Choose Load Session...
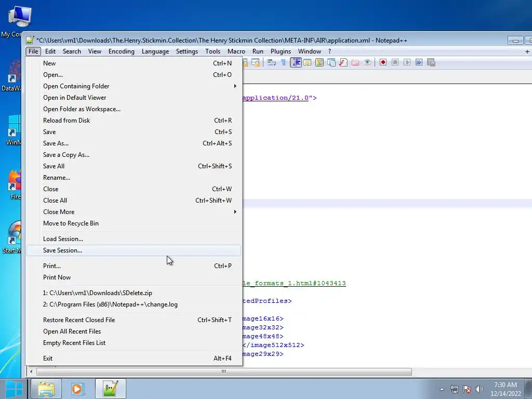This screenshot has height=399, width=532. pos(134,239)
